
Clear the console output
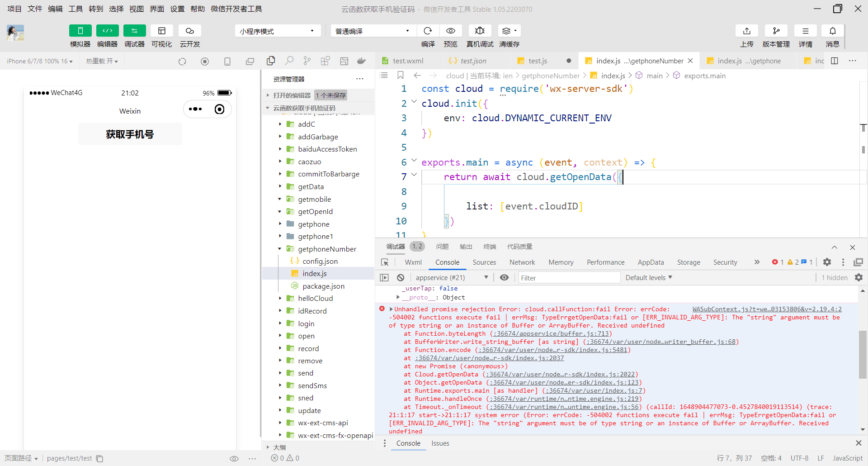pos(401,277)
